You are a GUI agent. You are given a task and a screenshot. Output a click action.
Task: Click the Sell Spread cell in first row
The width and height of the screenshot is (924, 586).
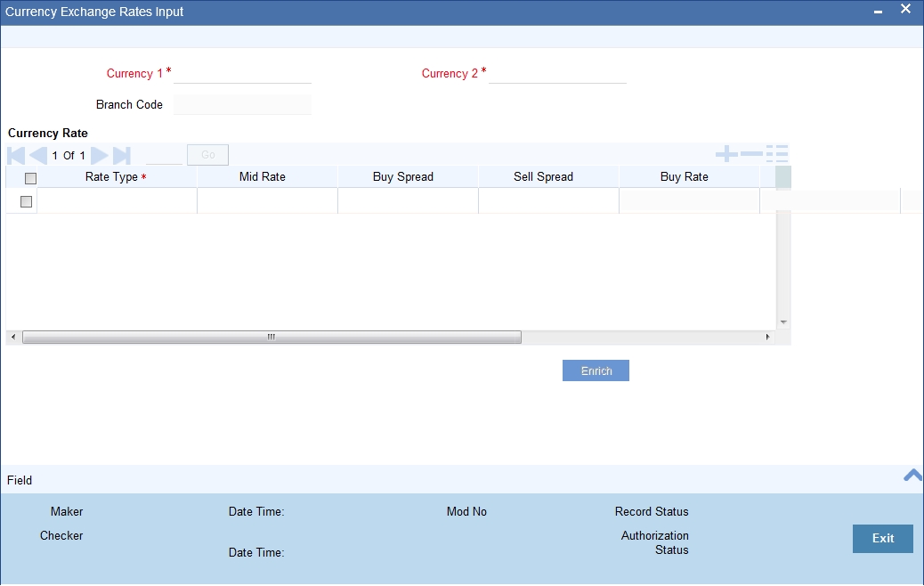click(548, 201)
